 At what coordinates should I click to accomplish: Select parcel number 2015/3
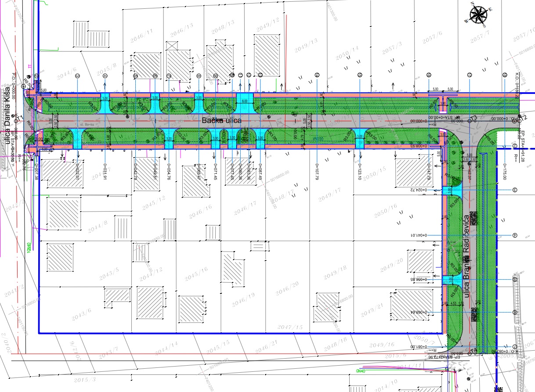(x=85, y=379)
